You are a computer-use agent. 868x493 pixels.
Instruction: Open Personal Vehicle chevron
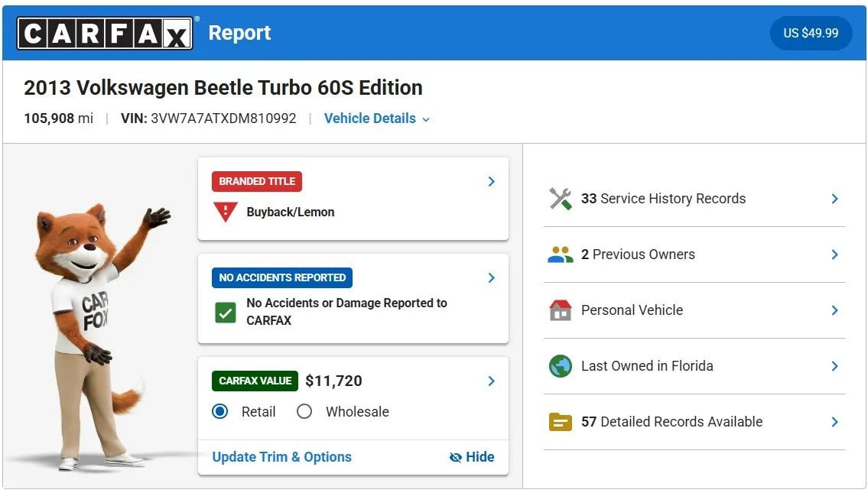(835, 310)
